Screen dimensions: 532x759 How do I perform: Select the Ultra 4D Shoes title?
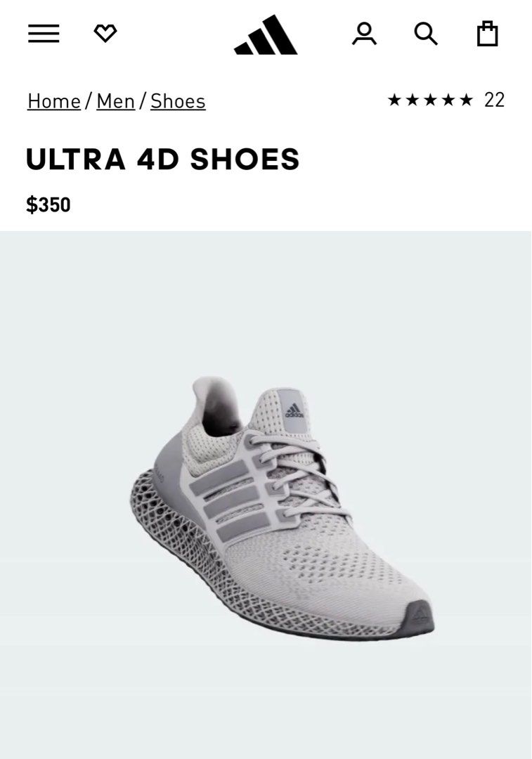162,160
